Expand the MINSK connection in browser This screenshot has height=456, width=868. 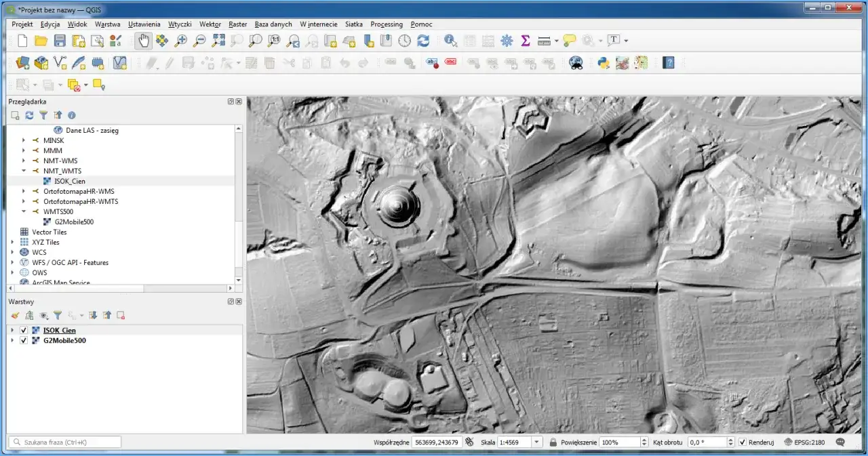[x=24, y=140]
